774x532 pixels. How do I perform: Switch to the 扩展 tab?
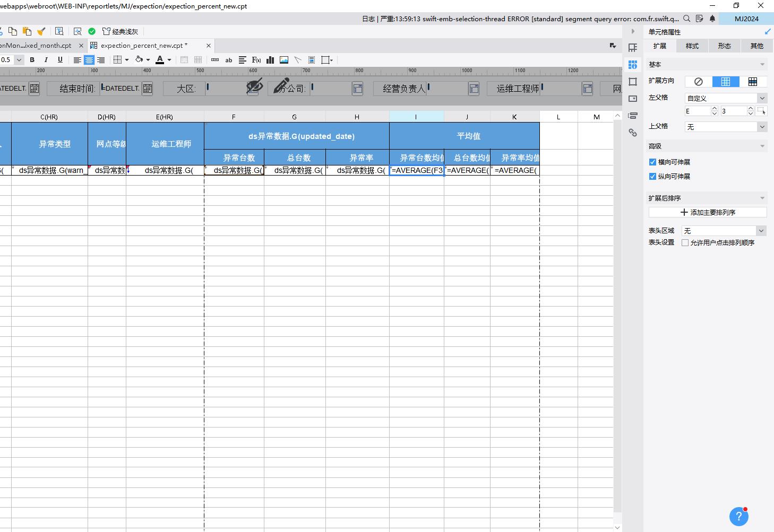660,46
